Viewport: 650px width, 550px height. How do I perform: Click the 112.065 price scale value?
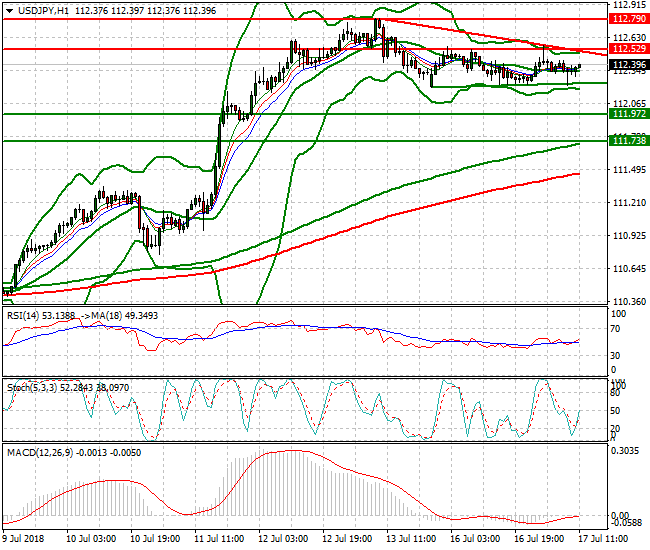click(x=629, y=104)
